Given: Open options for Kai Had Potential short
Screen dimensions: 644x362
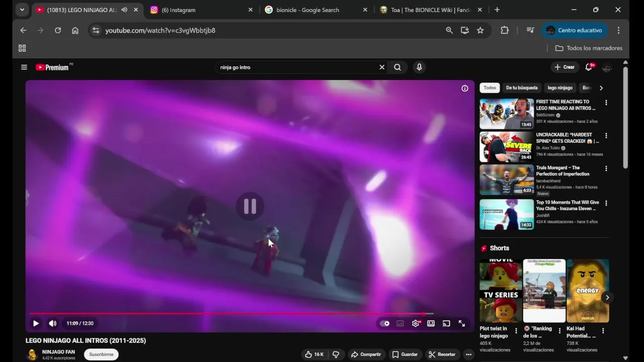Looking at the screenshot, I should pyautogui.click(x=603, y=331).
